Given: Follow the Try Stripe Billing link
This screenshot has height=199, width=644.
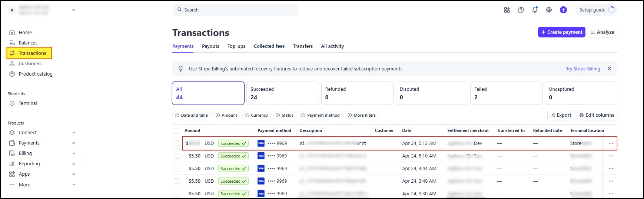Looking at the screenshot, I should [583, 69].
